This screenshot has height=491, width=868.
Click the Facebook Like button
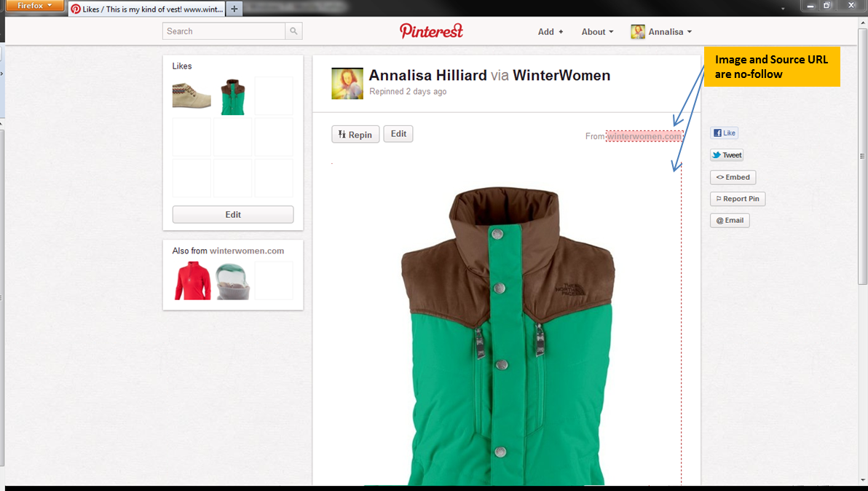tap(724, 133)
